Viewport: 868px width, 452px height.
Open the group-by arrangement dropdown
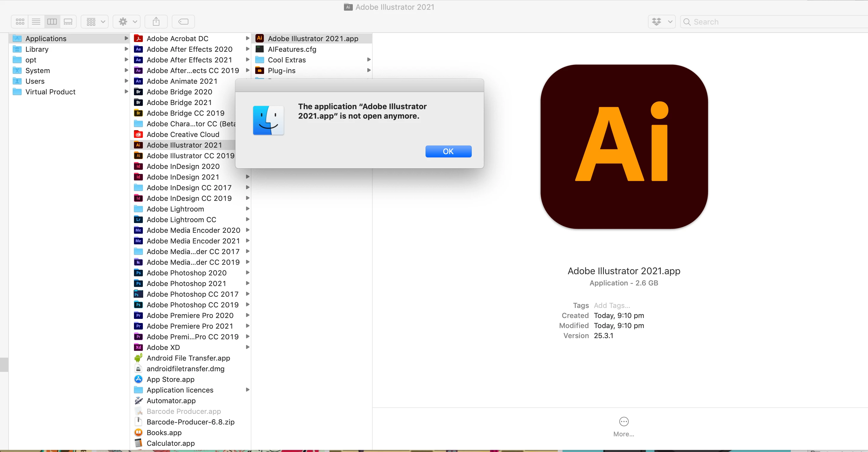95,22
